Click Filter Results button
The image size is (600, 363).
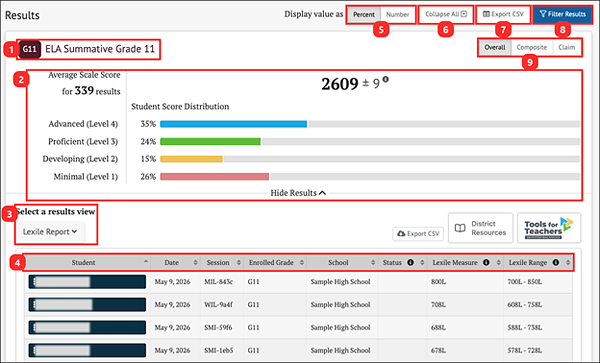562,14
